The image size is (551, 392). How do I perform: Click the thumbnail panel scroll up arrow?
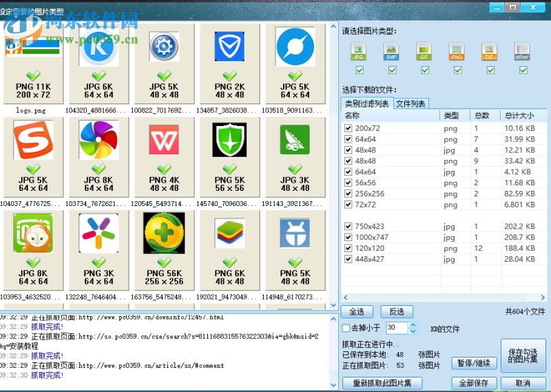333,26
